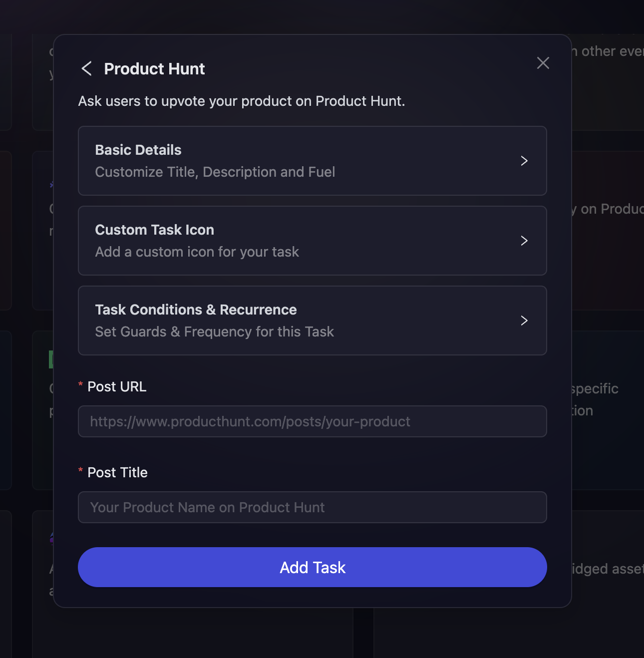
Task: Focus the Post Title input field
Action: click(312, 507)
